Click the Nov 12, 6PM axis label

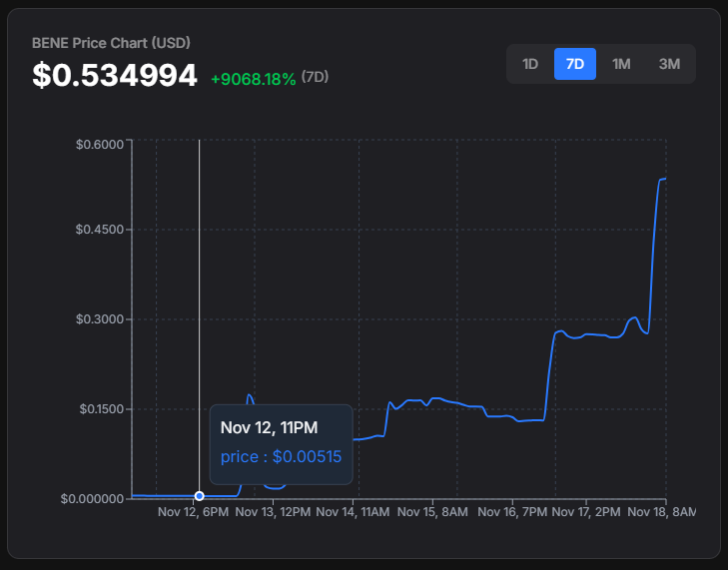click(x=193, y=512)
